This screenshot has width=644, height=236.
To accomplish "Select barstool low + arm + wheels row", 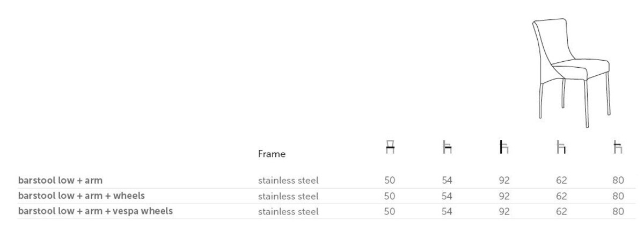I will coord(326,196).
